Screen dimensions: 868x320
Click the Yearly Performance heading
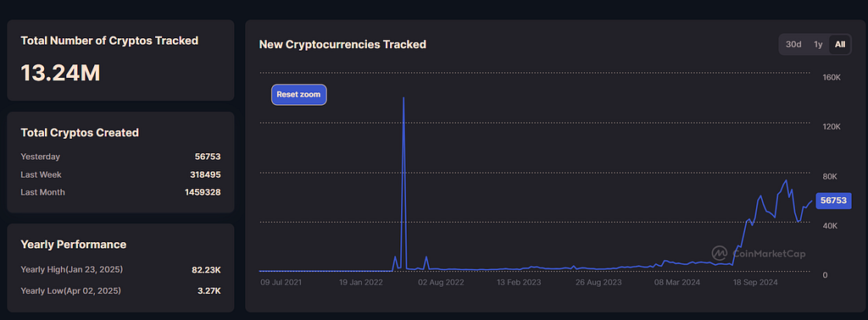pyautogui.click(x=73, y=245)
